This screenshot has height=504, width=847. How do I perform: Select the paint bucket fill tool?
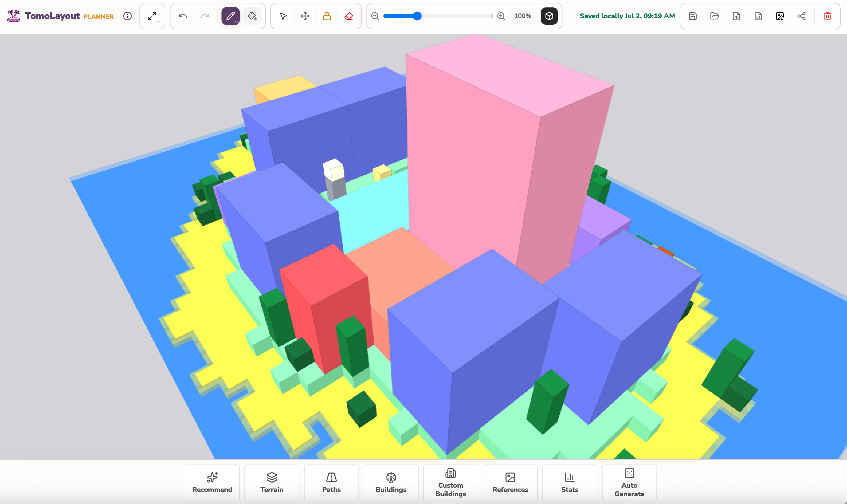(252, 16)
